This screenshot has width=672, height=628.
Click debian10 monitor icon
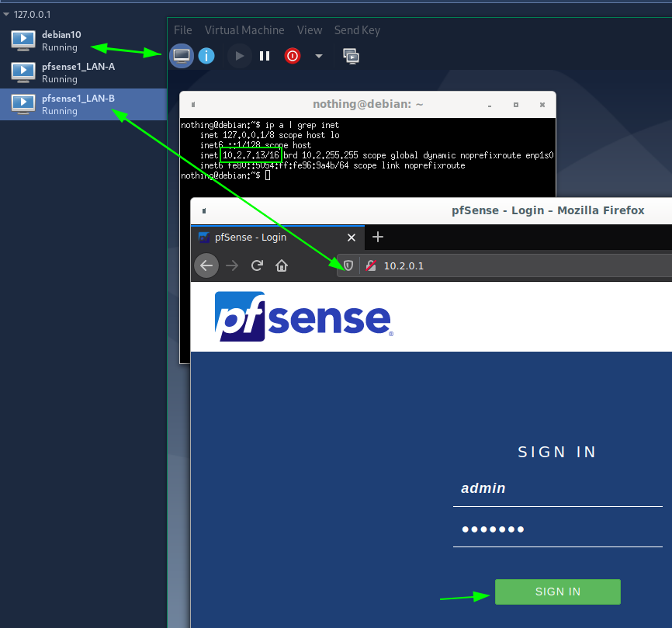click(23, 40)
